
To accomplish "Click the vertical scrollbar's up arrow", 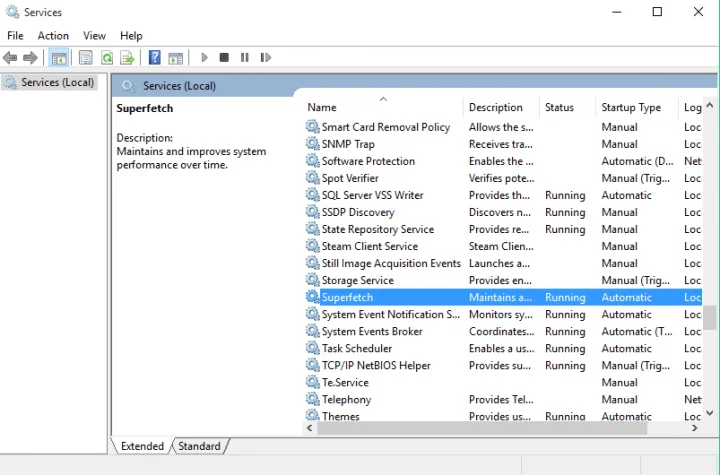I will (710, 102).
